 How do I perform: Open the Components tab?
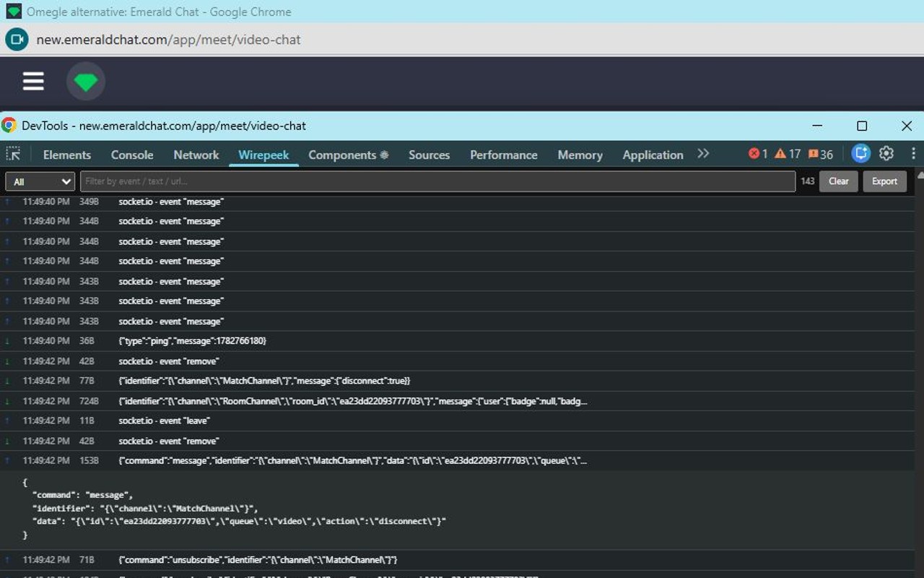click(348, 155)
